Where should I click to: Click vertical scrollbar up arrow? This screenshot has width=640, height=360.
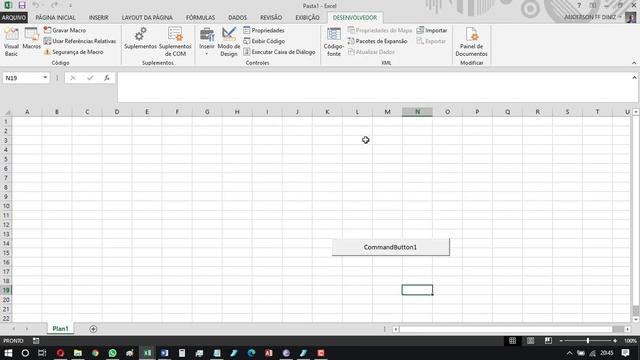coord(636,112)
